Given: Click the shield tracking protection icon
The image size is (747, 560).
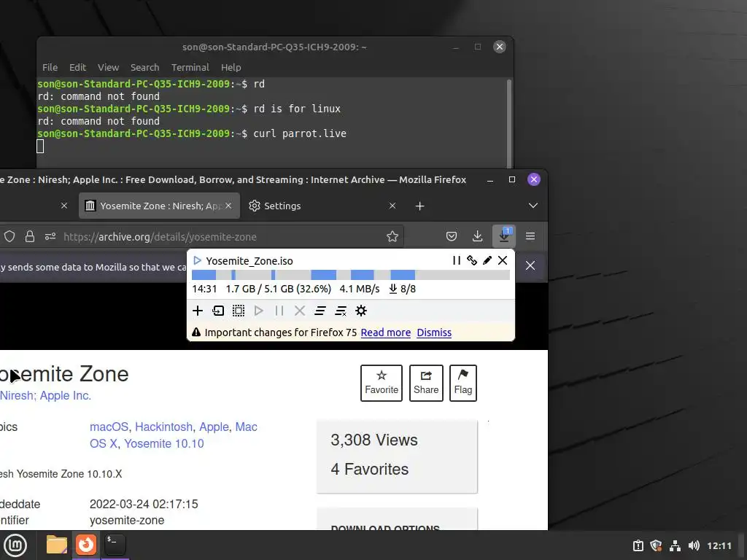Looking at the screenshot, I should click(9, 237).
